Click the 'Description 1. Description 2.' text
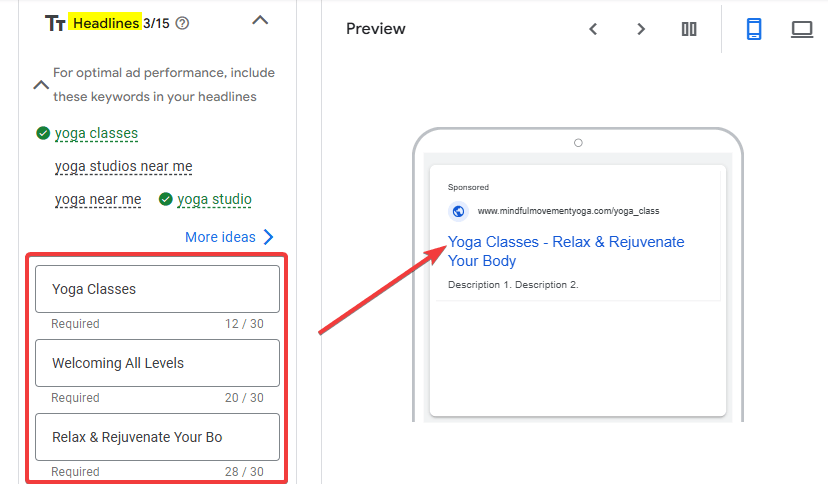 click(x=513, y=284)
